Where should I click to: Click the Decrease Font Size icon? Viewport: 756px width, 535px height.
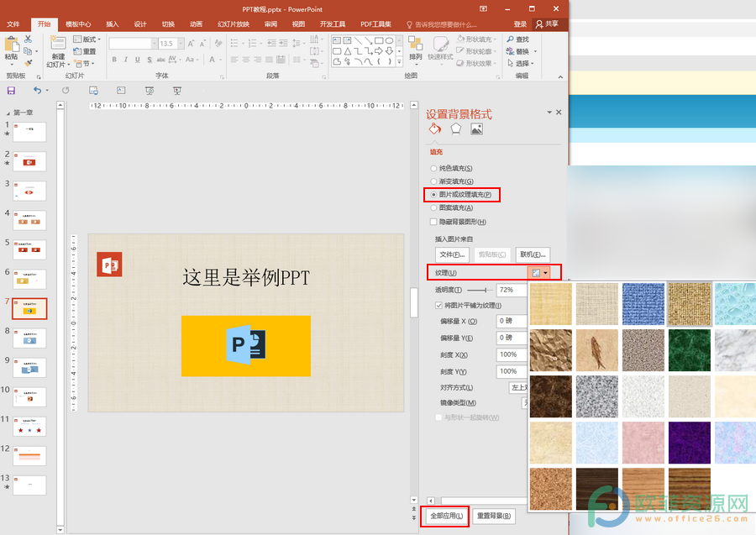(202, 44)
